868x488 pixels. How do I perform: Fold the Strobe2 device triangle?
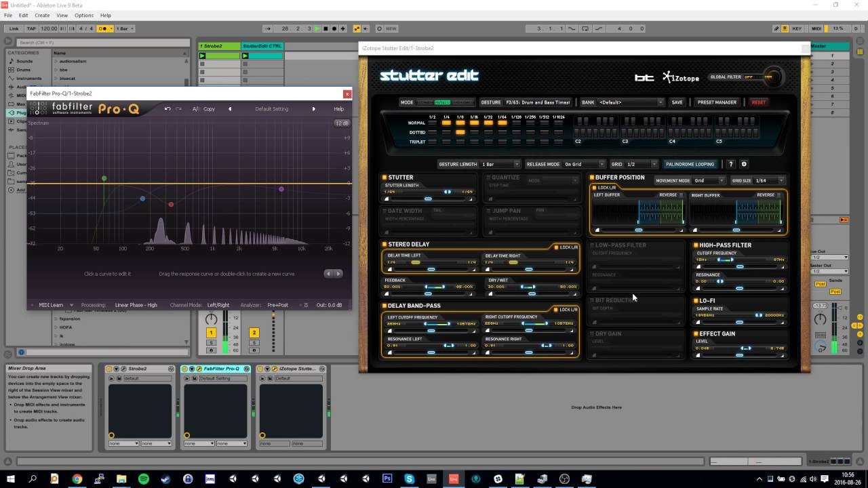tap(116, 369)
